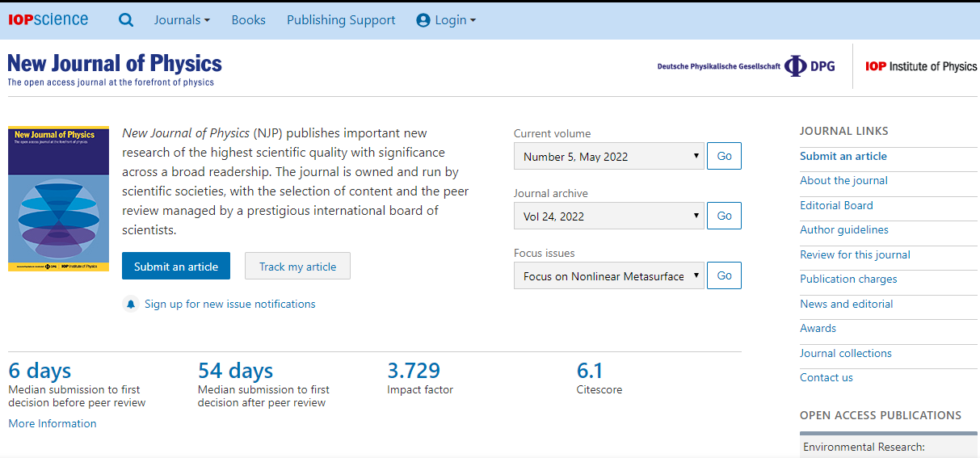Viewport: 980px width, 458px height.
Task: Open the Books menu item
Action: pos(248,20)
